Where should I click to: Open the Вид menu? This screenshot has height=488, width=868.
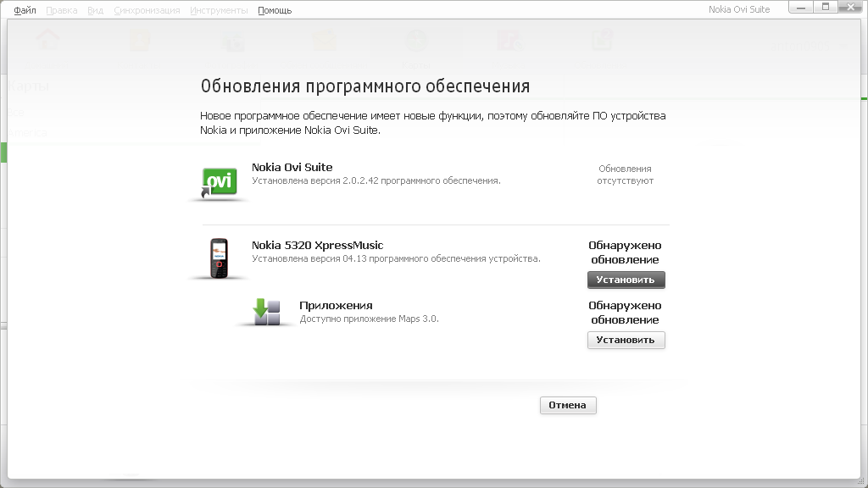click(x=95, y=10)
